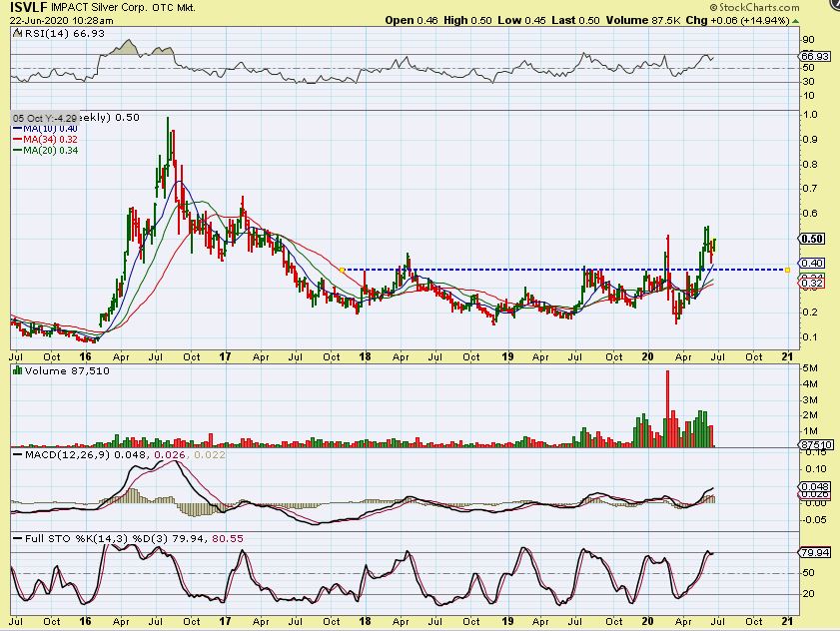
Task: Select the Chg +0.06 (+14.94%) value
Action: [x=737, y=20]
